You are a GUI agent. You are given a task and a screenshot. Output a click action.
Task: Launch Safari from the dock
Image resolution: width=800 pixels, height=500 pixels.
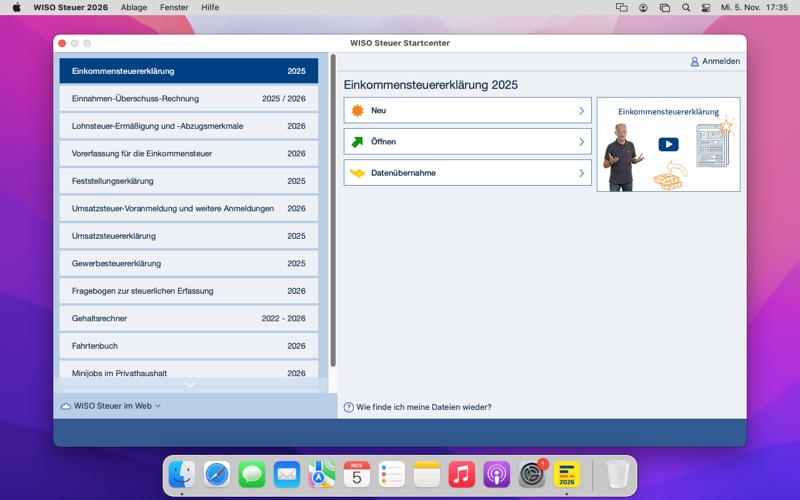pos(217,474)
